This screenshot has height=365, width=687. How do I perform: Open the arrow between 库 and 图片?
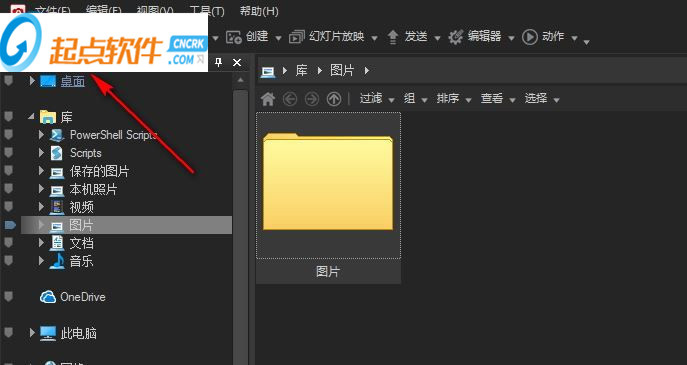(319, 71)
